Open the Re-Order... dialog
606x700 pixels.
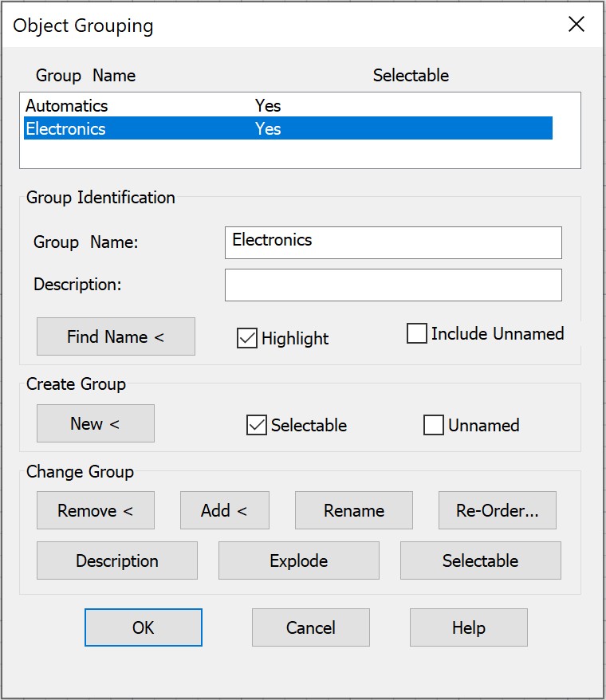click(497, 510)
